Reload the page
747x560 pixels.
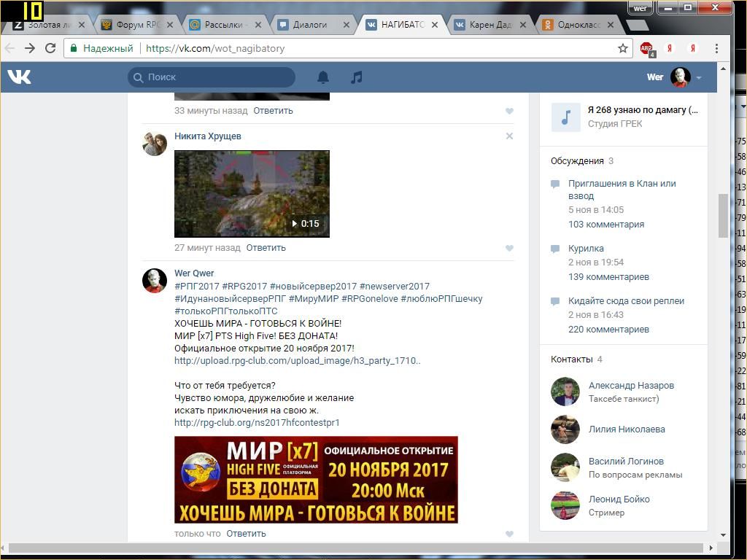click(50, 48)
